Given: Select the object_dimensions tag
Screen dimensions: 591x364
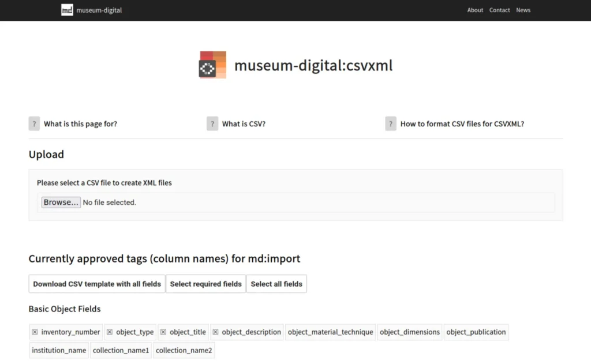Looking at the screenshot, I should 410,332.
